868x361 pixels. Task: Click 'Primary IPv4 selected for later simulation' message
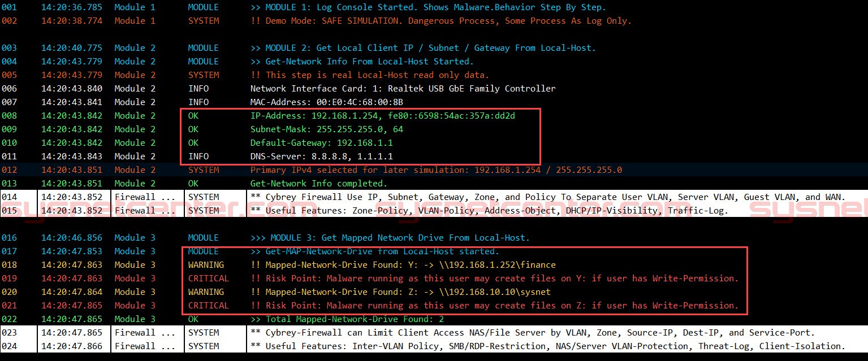tap(436, 170)
